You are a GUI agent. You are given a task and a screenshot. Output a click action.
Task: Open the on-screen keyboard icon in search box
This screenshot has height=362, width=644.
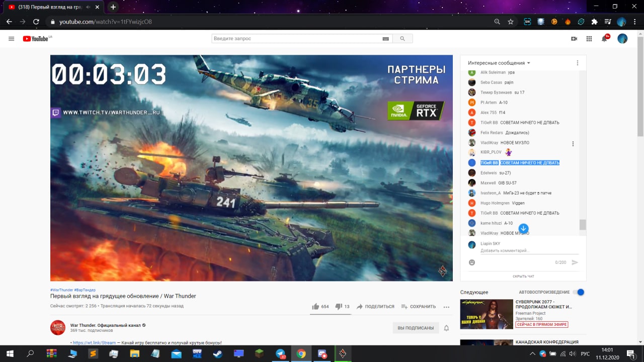point(386,39)
